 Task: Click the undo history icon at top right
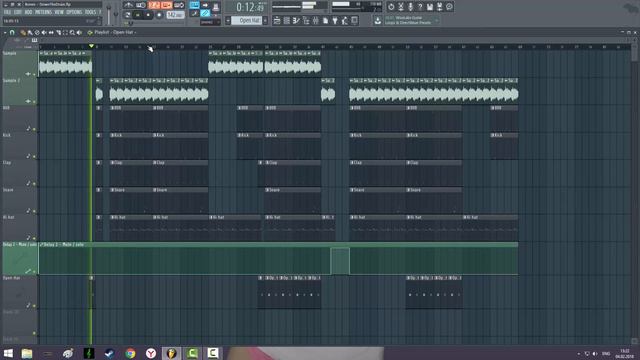[x=391, y=7]
